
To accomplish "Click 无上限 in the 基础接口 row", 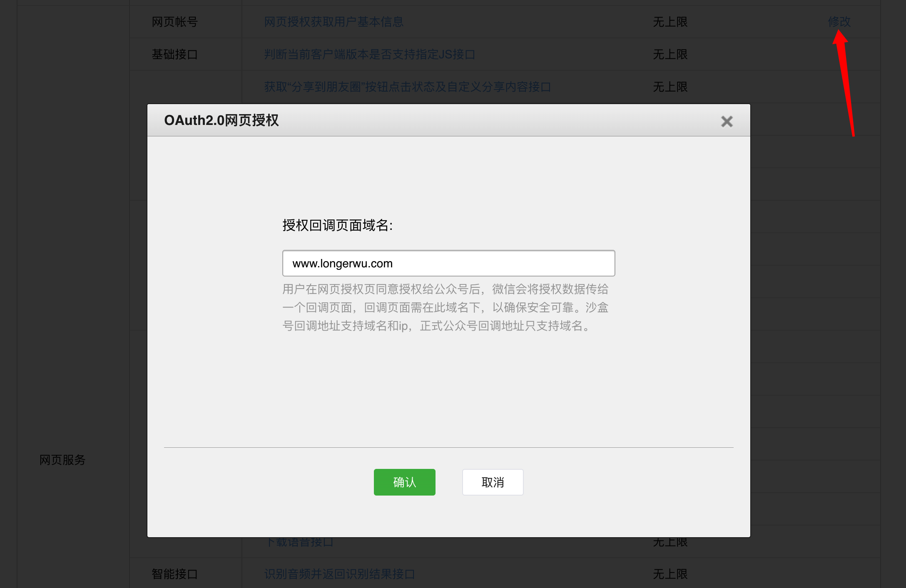I will tap(670, 54).
